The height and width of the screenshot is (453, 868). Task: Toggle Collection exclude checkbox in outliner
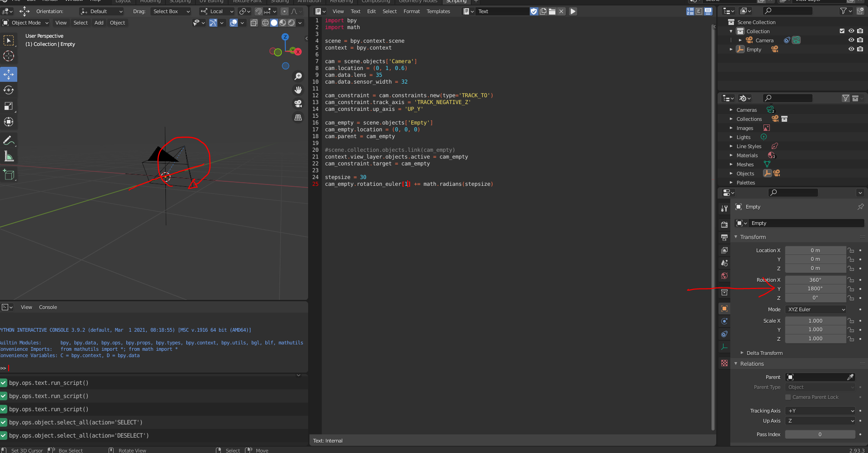tap(842, 31)
